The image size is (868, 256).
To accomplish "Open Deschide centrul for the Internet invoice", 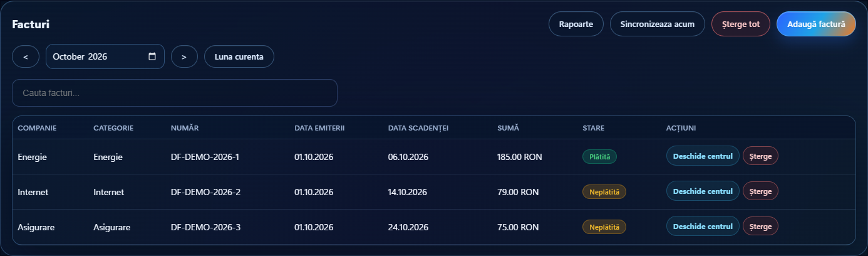I will [x=703, y=191].
